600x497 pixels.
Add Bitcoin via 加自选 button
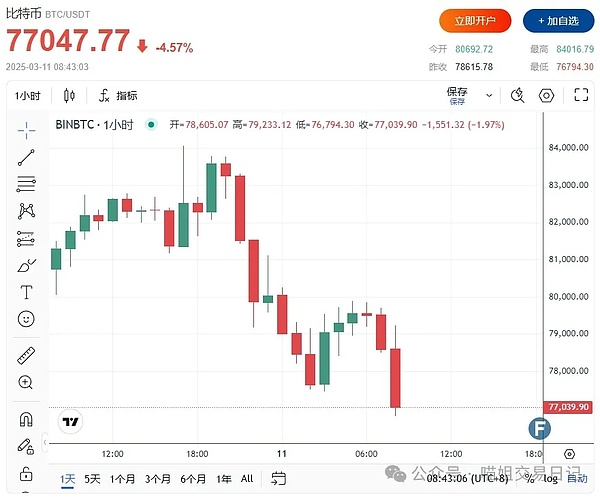[556, 20]
